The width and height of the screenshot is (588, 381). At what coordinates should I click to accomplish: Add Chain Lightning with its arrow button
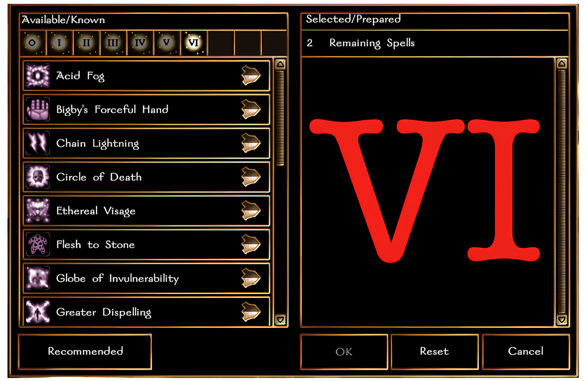coord(251,143)
